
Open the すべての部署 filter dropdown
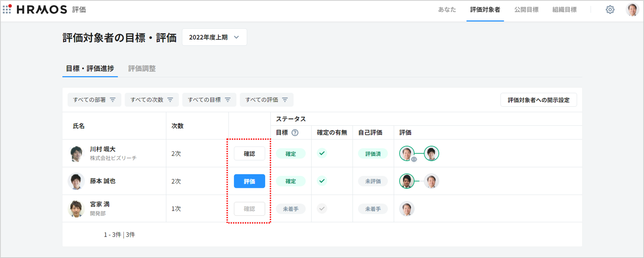[94, 100]
